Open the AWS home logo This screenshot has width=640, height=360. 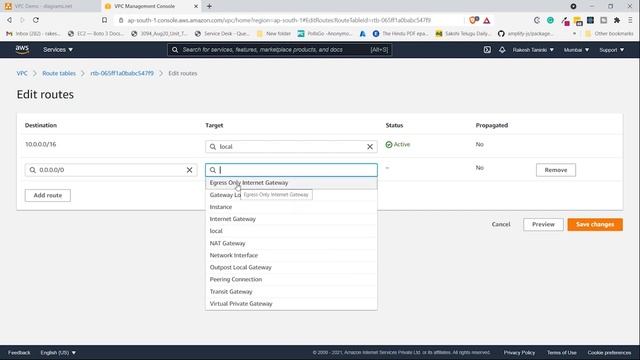pos(22,49)
